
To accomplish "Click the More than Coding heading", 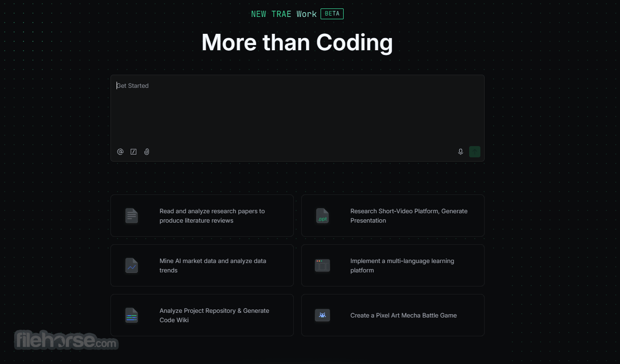I will click(297, 42).
